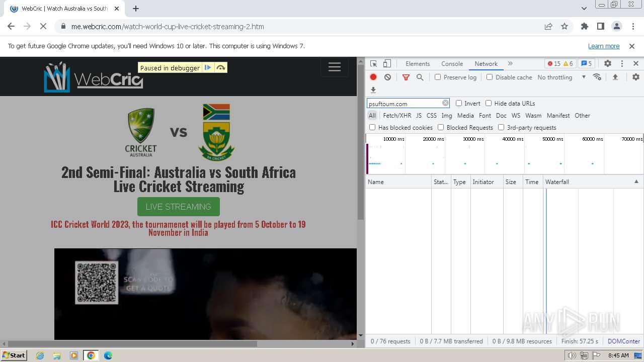Open the Windows Start menu
644x362 pixels.
point(14,355)
